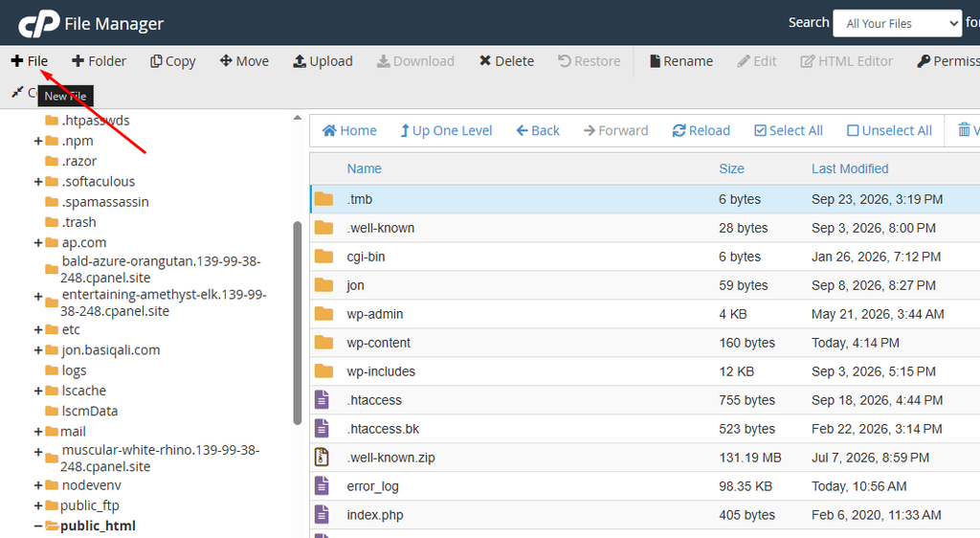Click the Download toolbar button
The height and width of the screenshot is (538, 980).
(x=415, y=61)
